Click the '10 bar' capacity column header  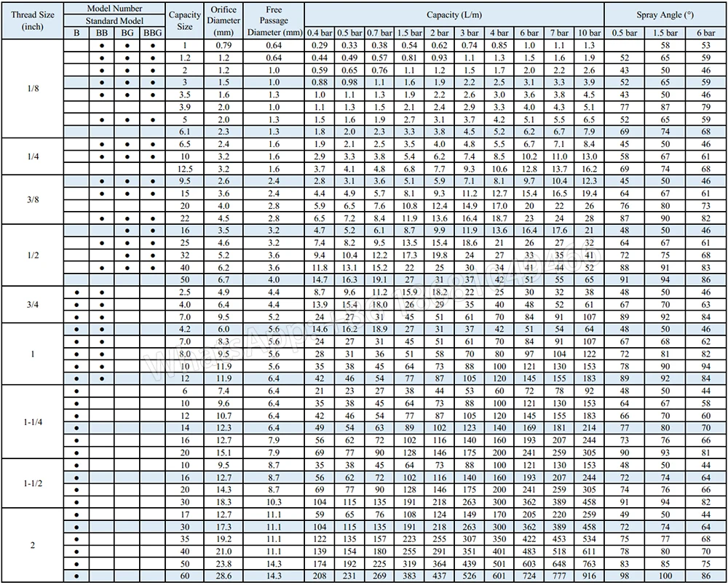589,33
